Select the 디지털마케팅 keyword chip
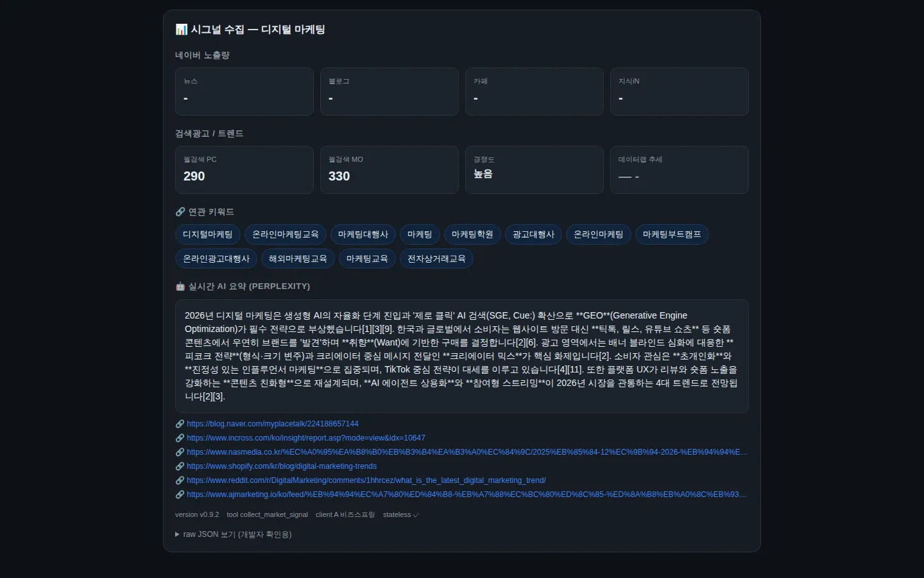Screen dimensions: 924x578 tap(208, 234)
